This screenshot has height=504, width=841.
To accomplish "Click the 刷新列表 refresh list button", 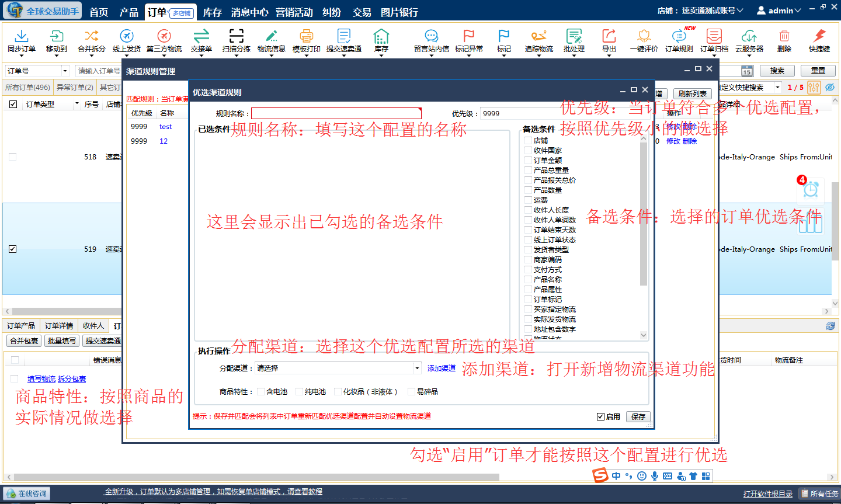I will point(692,93).
